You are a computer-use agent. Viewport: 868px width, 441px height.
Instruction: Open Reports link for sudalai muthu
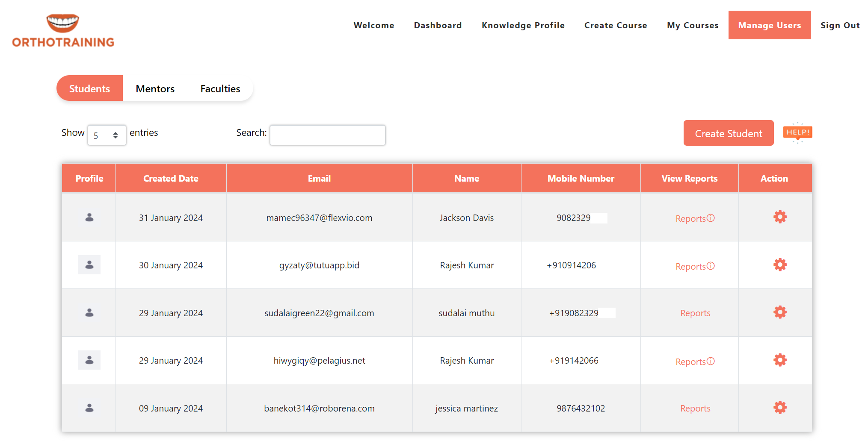695,313
